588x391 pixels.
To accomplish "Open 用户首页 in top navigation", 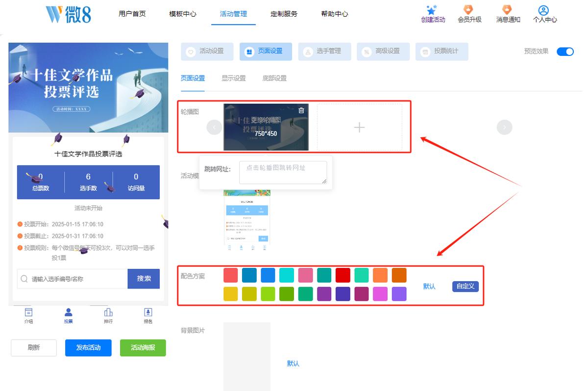I will [132, 14].
